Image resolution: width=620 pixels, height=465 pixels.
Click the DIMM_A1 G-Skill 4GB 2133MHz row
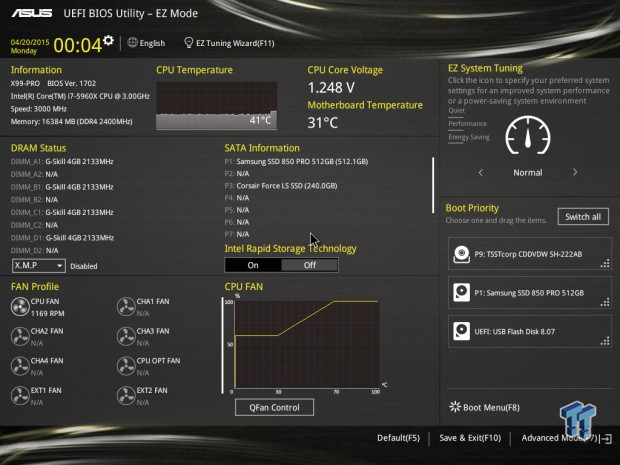coord(62,161)
